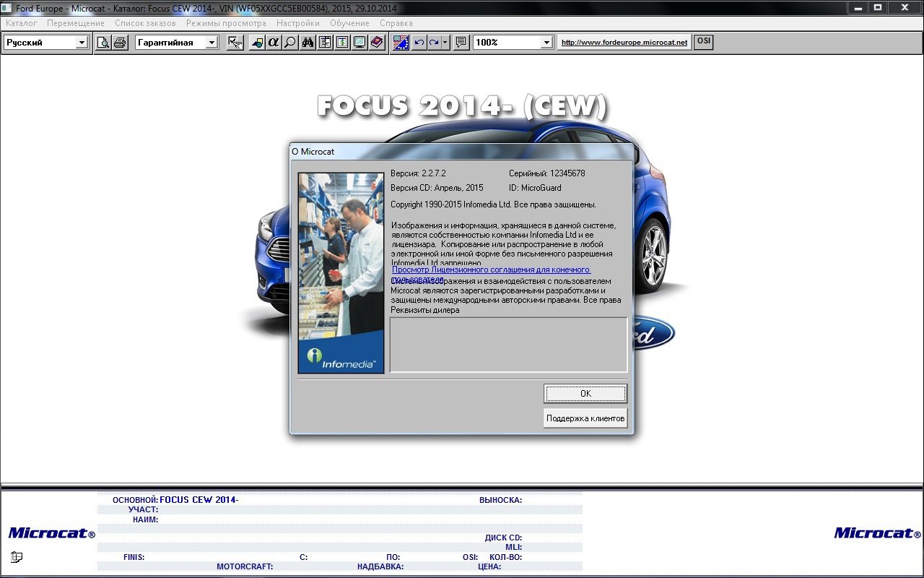Click the speech bubble notes icon
This screenshot has width=924, height=578.
click(x=462, y=43)
